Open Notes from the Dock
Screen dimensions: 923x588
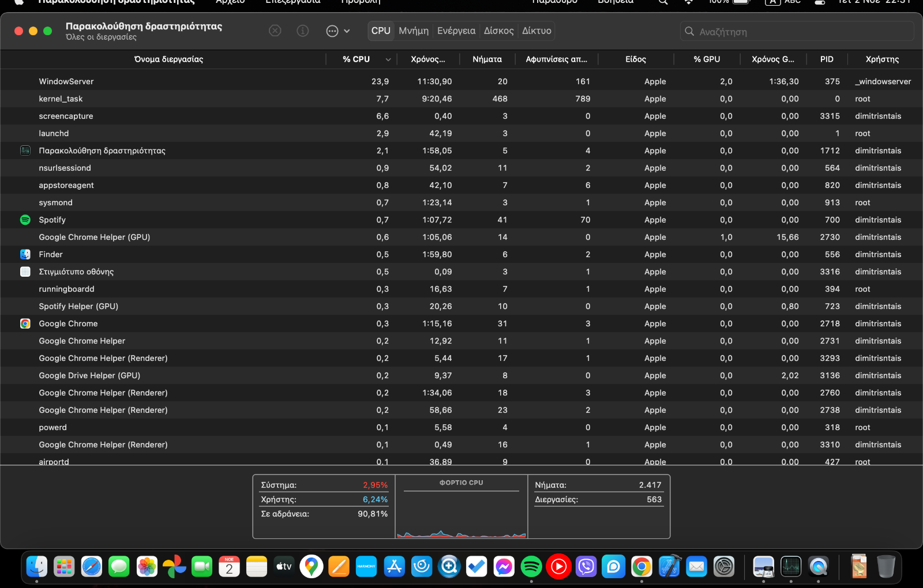point(257,567)
